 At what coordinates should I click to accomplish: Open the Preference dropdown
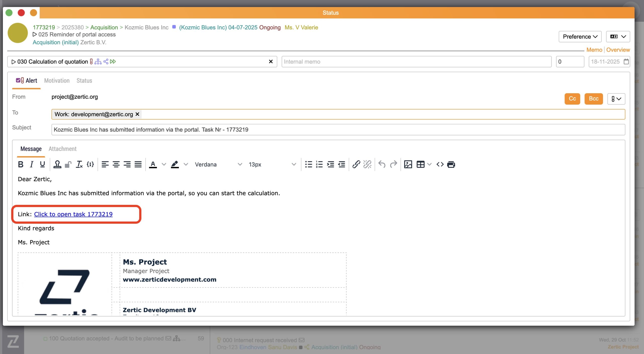point(580,37)
